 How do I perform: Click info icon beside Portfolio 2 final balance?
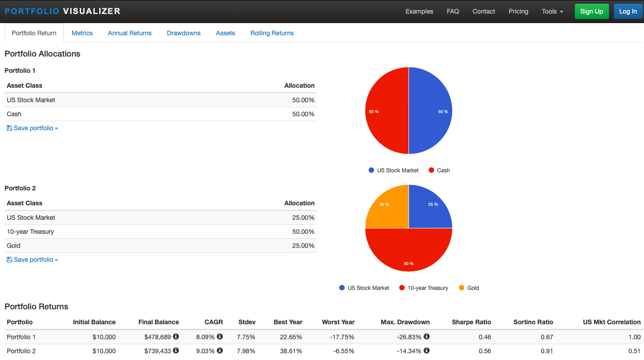176,351
